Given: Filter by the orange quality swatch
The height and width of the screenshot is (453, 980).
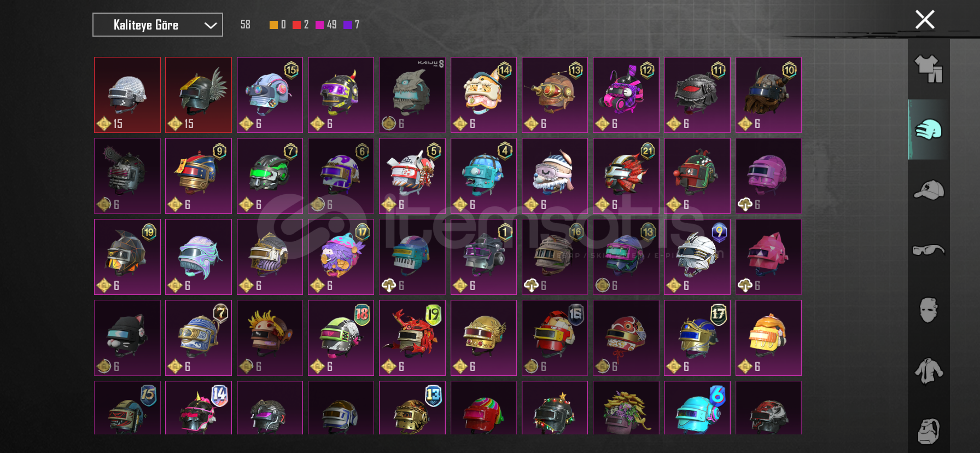Looking at the screenshot, I should pos(273,25).
